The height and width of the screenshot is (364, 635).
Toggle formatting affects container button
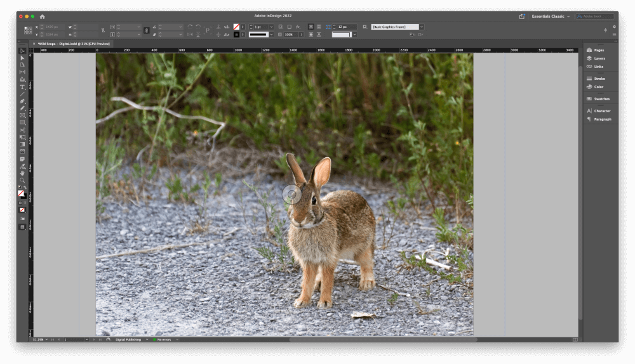[20, 203]
